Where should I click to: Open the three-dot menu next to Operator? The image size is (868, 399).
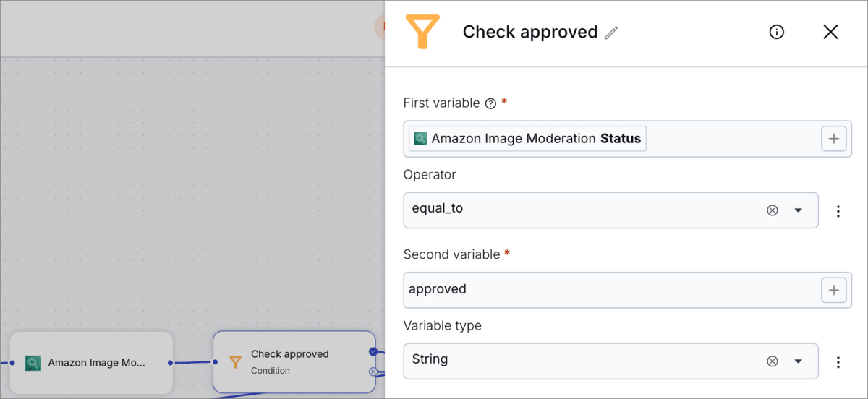pos(838,211)
